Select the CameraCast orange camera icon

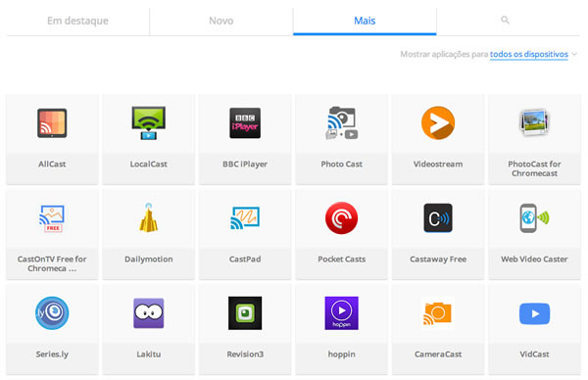(x=438, y=313)
